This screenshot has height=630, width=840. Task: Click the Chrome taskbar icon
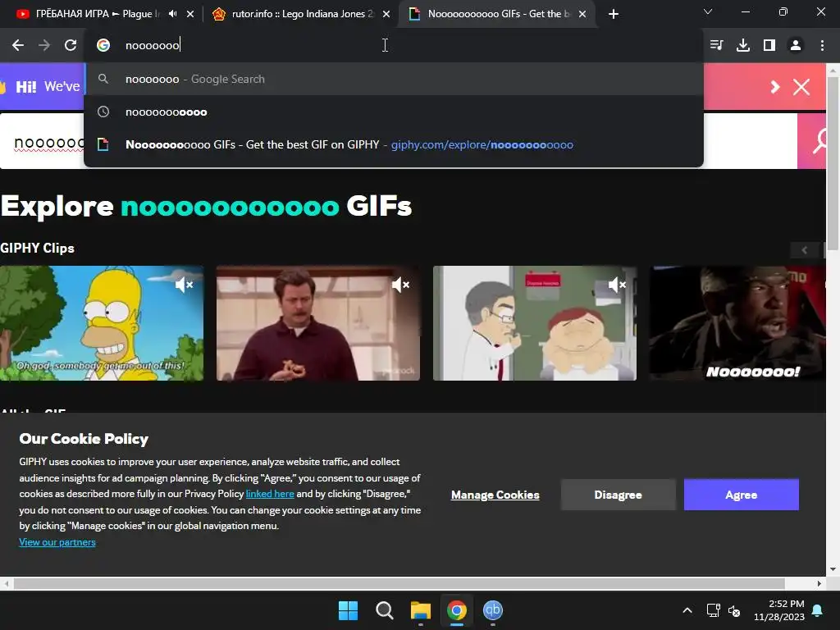tap(456, 610)
